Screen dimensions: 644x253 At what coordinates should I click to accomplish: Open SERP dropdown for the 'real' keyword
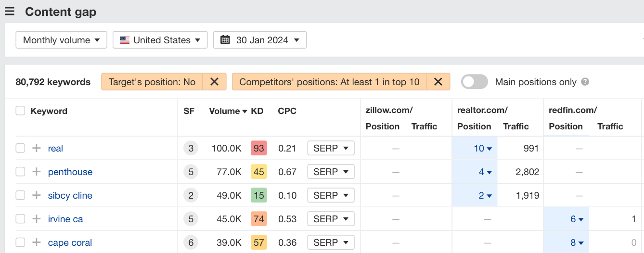point(331,148)
